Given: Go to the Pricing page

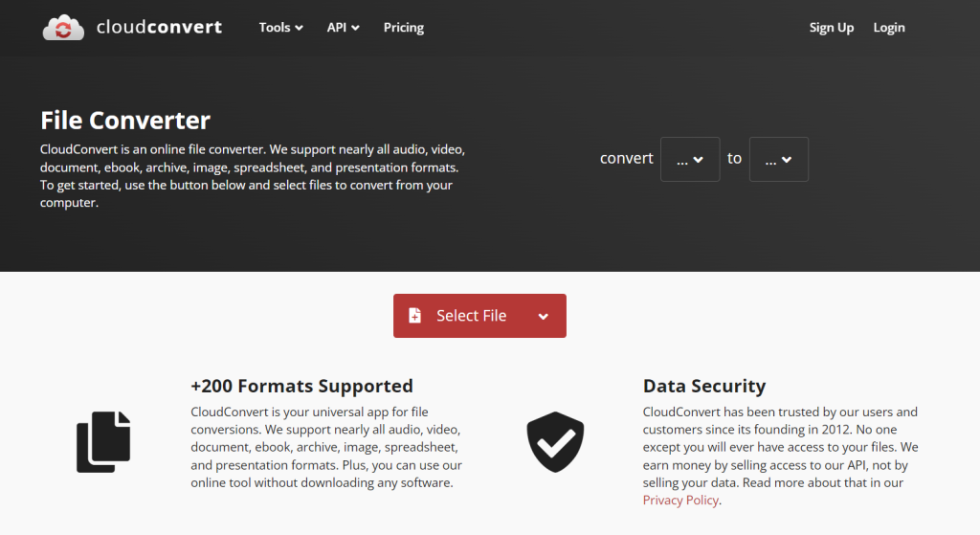Looking at the screenshot, I should click(x=403, y=28).
